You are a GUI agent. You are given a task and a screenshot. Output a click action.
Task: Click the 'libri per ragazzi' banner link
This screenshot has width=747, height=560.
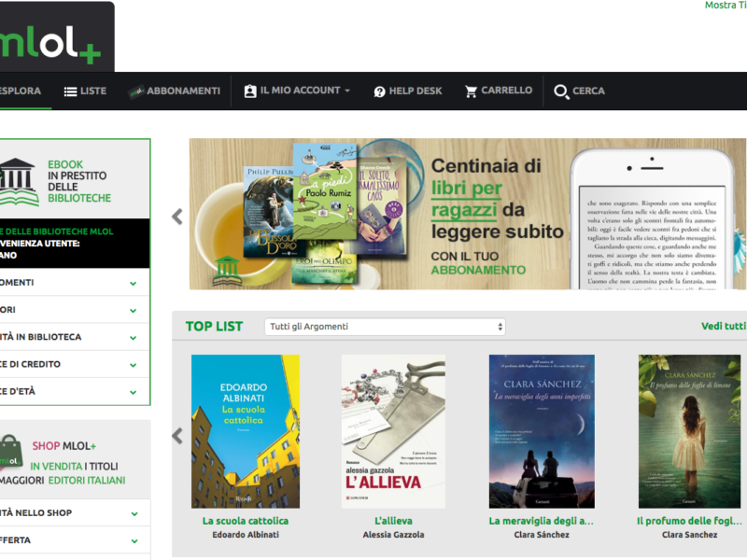(467, 199)
